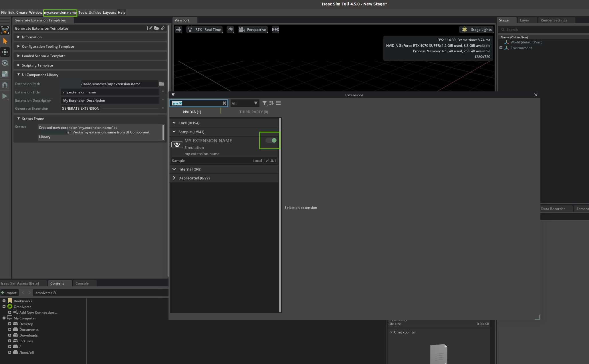Clear the 'my' search tag
Viewport: 589px width, 364px height.
(x=181, y=103)
